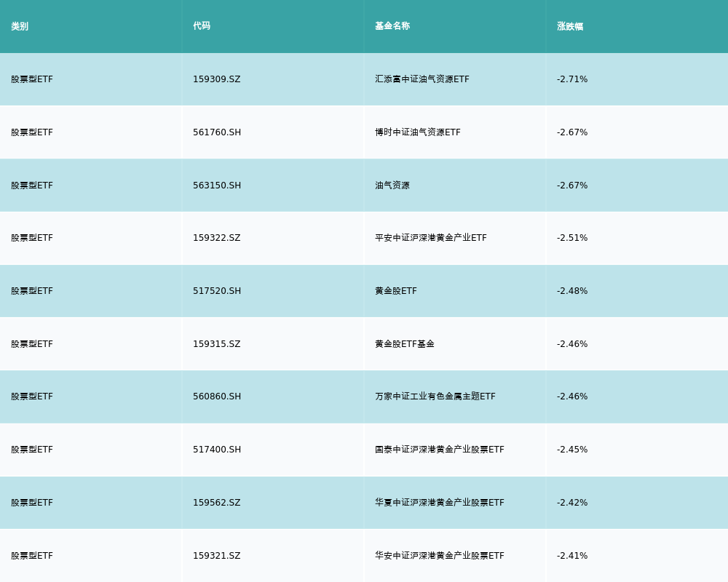Select code 563150.SH
This screenshot has height=582, width=728.
pyautogui.click(x=217, y=186)
